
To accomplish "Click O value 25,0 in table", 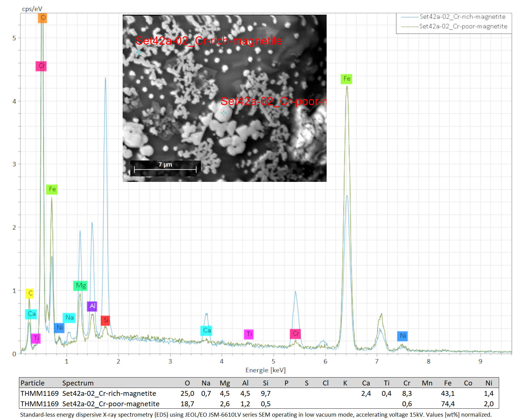I will 187,393.
